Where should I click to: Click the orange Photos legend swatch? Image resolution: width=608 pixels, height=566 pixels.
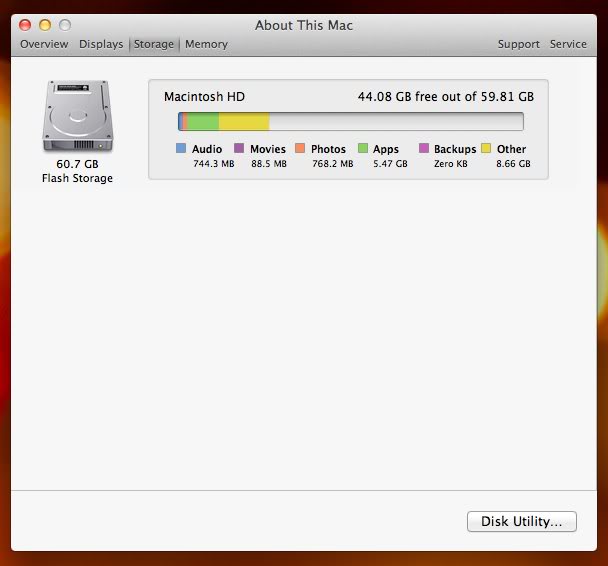tap(300, 148)
